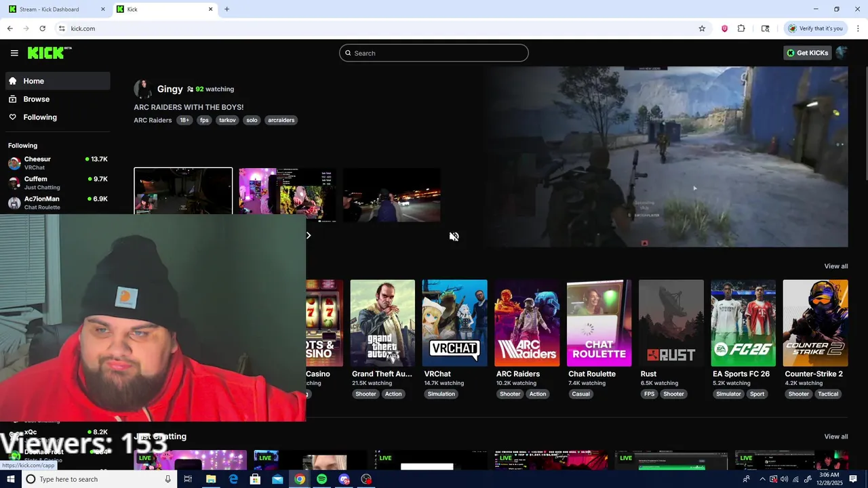The width and height of the screenshot is (868, 488).
Task: Open the Windows notification center
Action: 853,479
